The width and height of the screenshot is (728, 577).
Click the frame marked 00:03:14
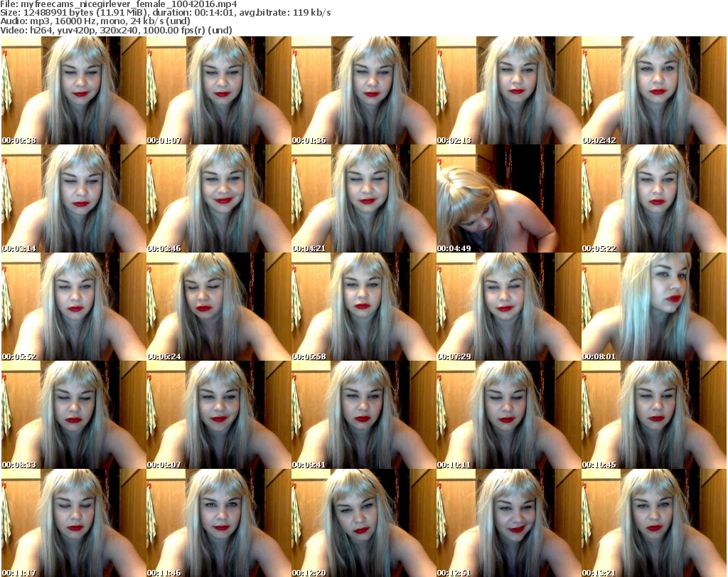click(x=73, y=198)
